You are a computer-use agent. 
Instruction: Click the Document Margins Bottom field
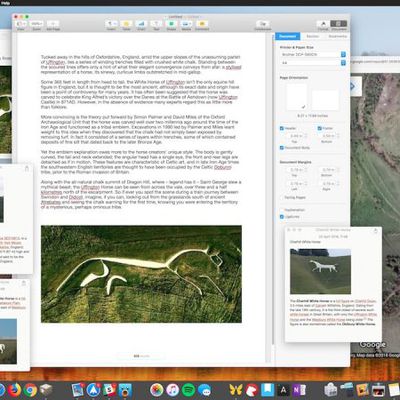327,170
